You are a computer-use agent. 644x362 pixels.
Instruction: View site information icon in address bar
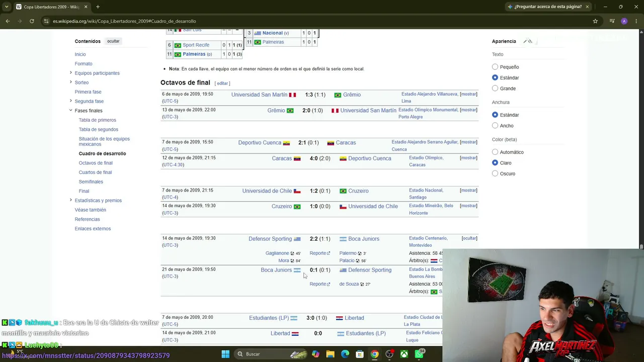pos(46,21)
